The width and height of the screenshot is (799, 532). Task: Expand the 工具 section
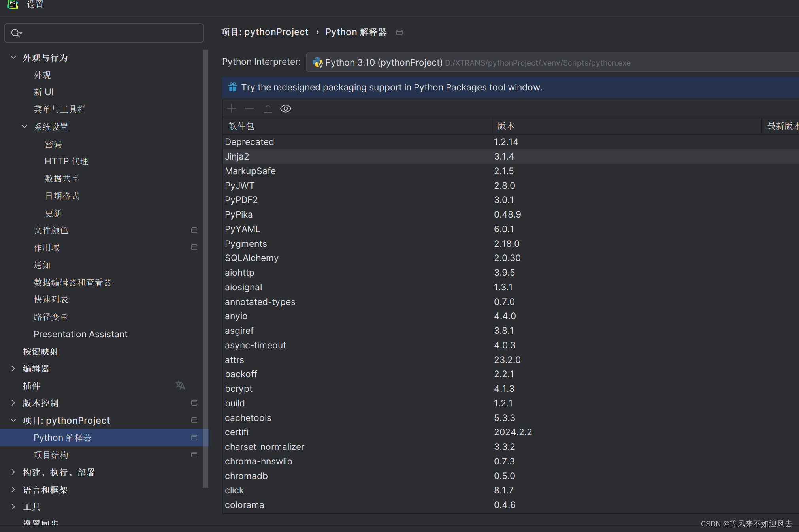[13, 507]
